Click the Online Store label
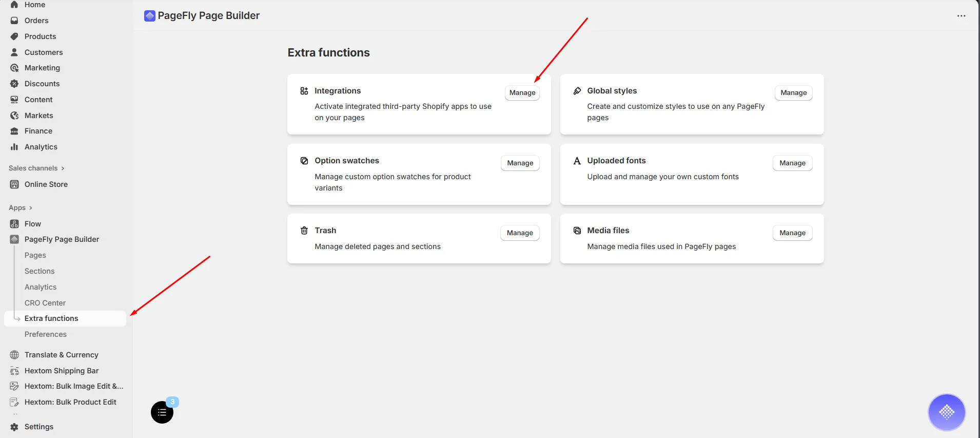The image size is (980, 438). coord(46,184)
